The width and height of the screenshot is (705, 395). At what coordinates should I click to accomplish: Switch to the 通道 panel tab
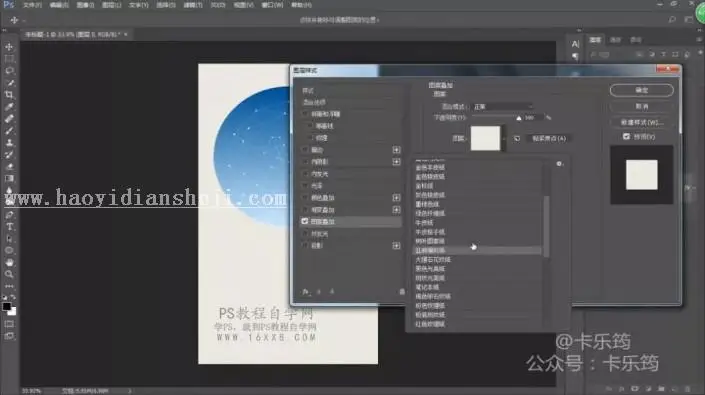pyautogui.click(x=616, y=40)
